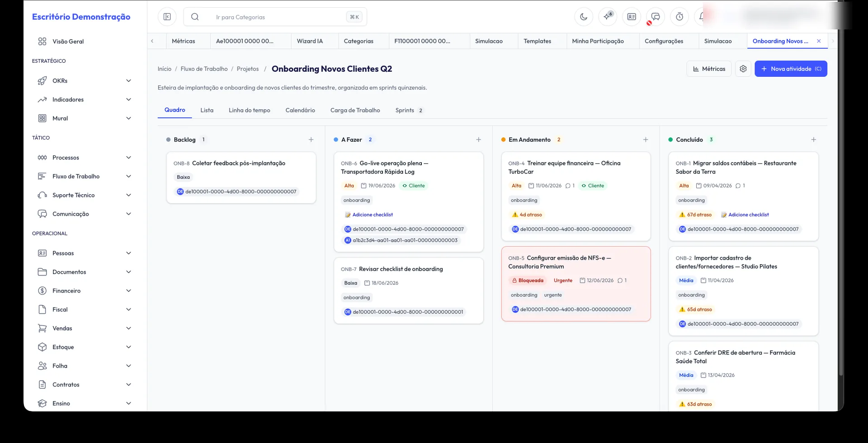Open the Calendário view
Viewport: 868px width, 443px height.
(300, 110)
